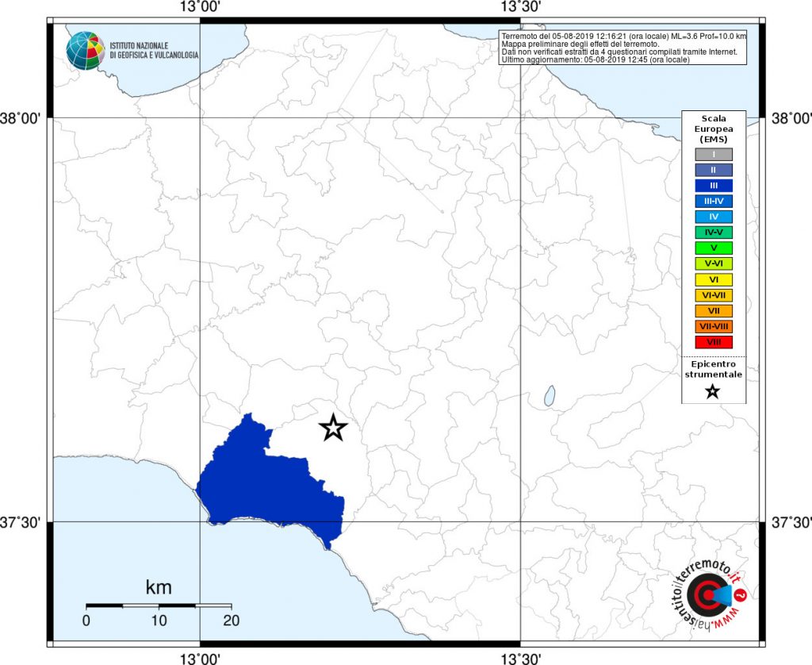The image size is (812, 665).
Task: Select the VII-VIII intensity swatch
Action: (714, 326)
